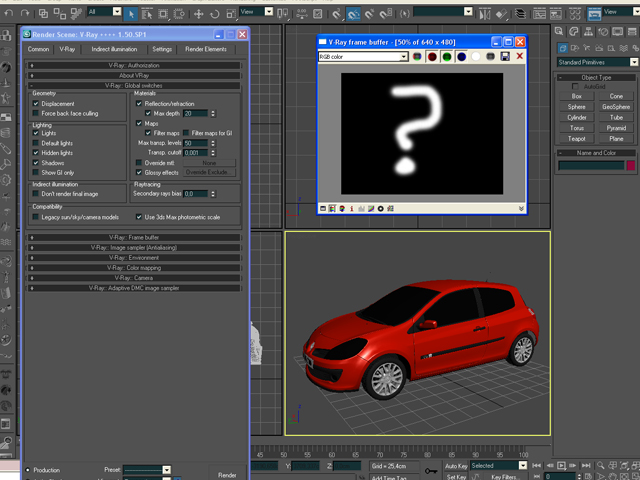Expand the V-Ray:: Image sampler rollout
640x480 pixels.
134,248
